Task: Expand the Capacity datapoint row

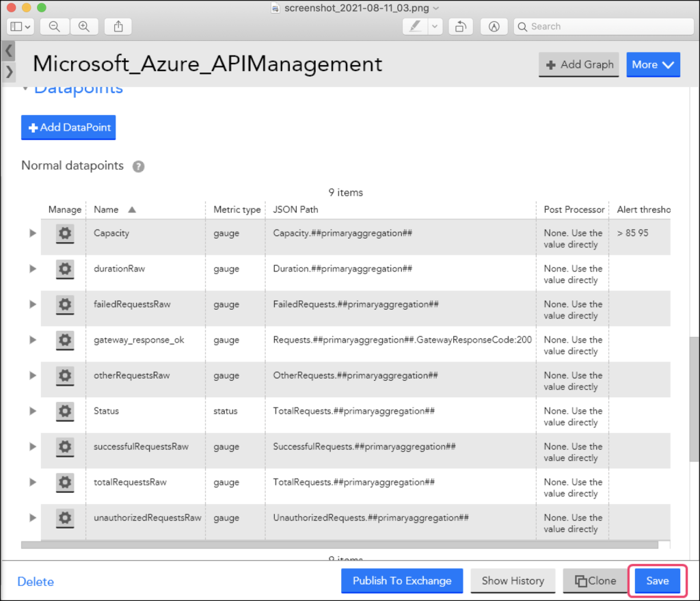Action: (32, 233)
